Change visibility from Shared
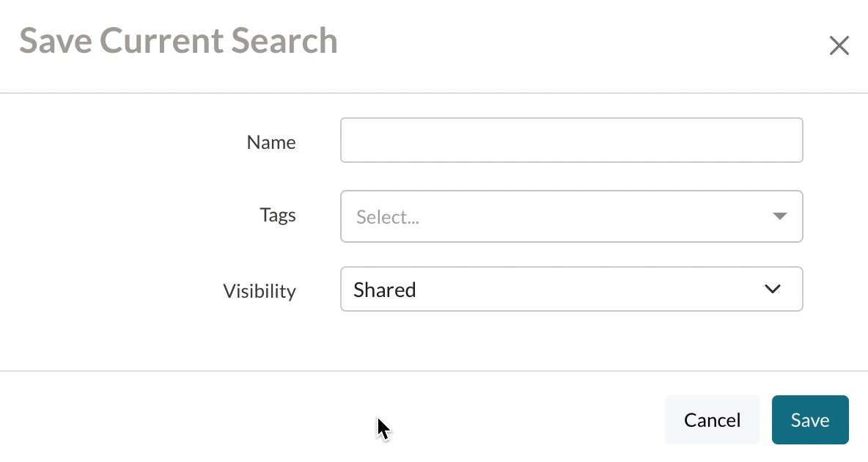 [x=571, y=289]
